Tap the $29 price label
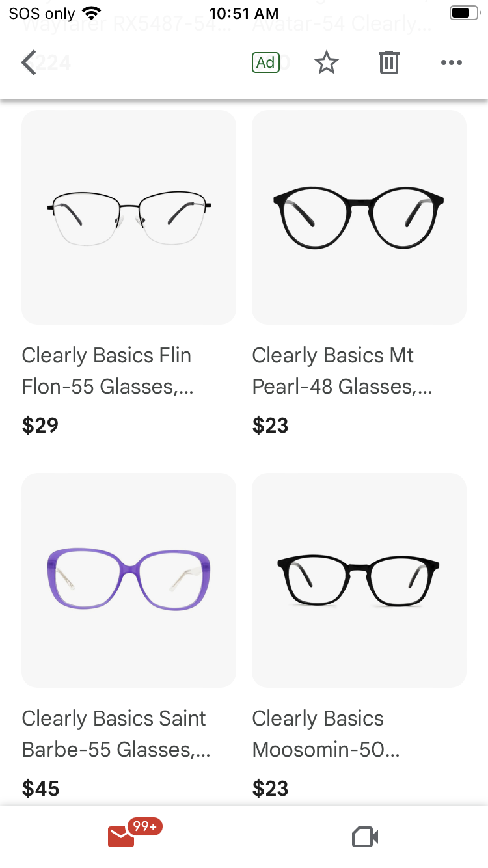Image resolution: width=488 pixels, height=868 pixels. pos(40,426)
